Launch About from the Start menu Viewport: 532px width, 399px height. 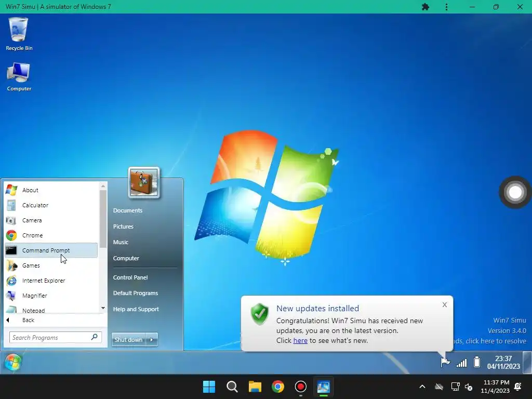51,190
